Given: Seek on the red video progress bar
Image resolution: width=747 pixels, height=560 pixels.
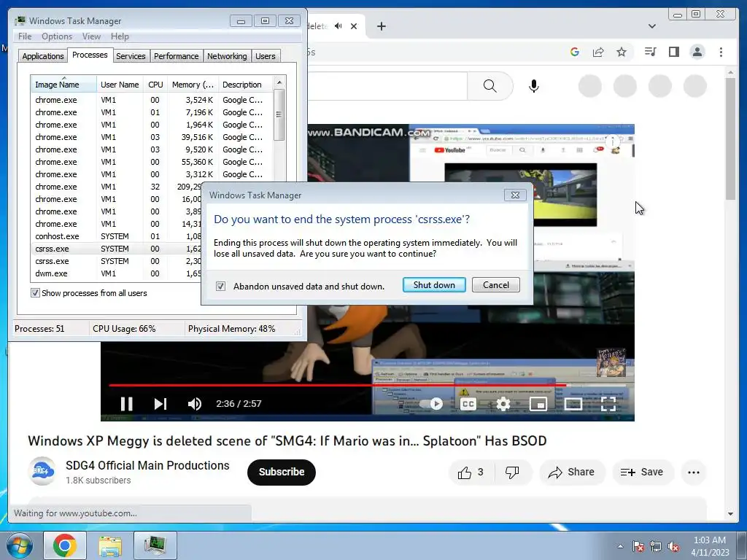Looking at the screenshot, I should point(337,385).
